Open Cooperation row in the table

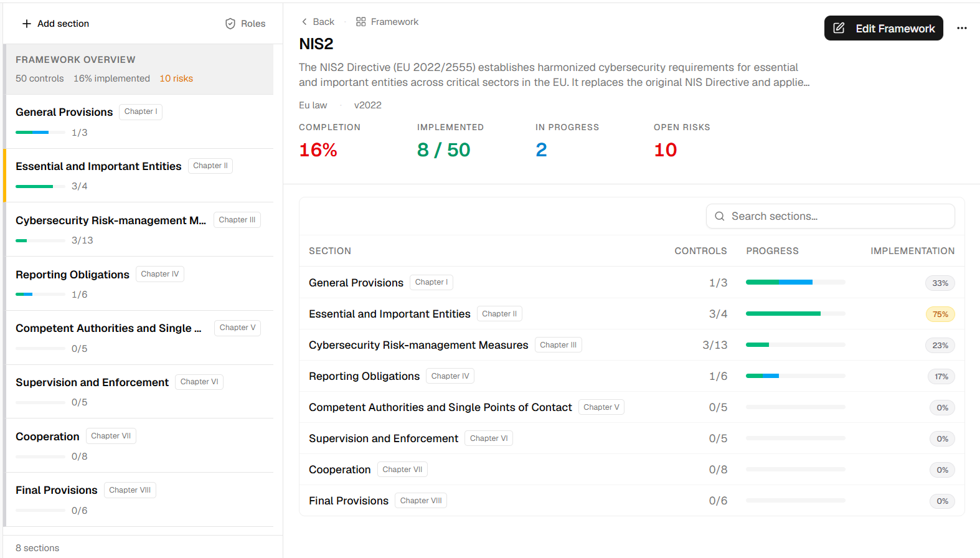point(632,470)
